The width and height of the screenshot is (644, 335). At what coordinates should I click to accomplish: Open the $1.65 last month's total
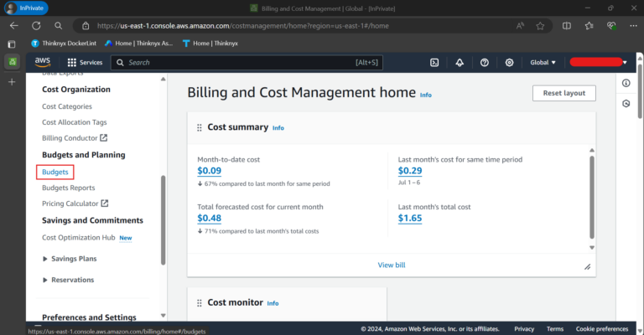click(x=410, y=218)
